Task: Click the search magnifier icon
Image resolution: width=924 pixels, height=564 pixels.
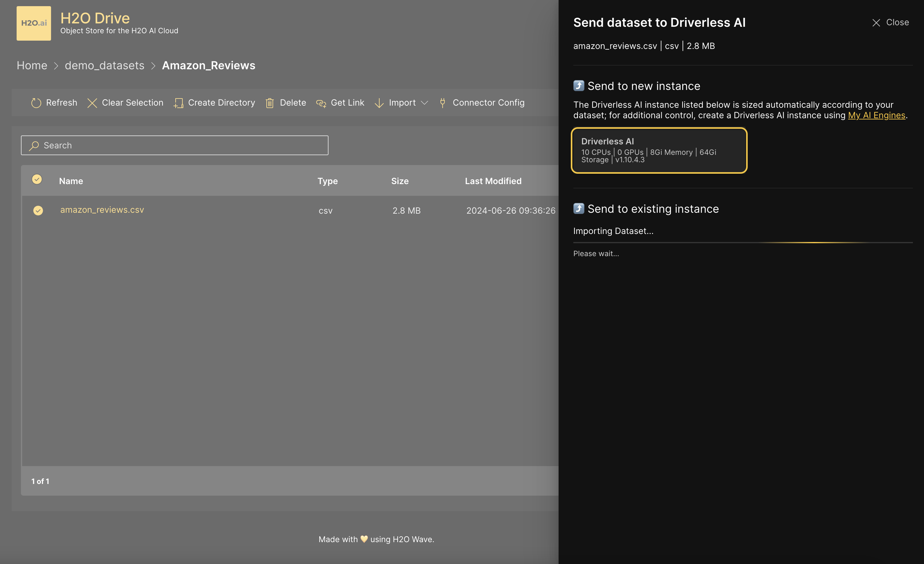Action: [x=34, y=146]
